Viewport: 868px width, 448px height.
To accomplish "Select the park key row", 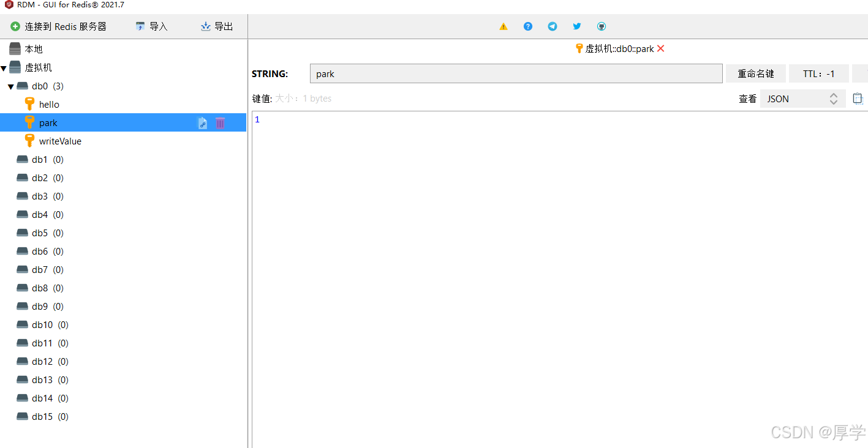I will click(x=123, y=122).
